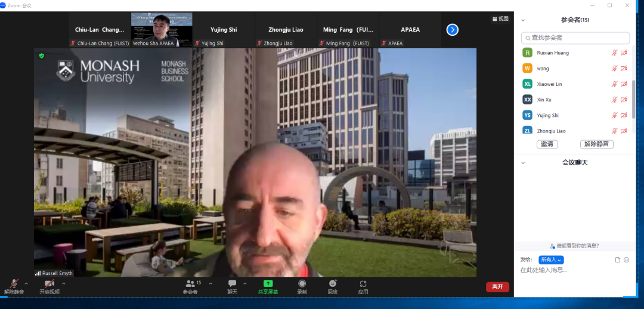Turn on camera with 开启视频 toggle
The width and height of the screenshot is (644, 309).
[x=49, y=285]
